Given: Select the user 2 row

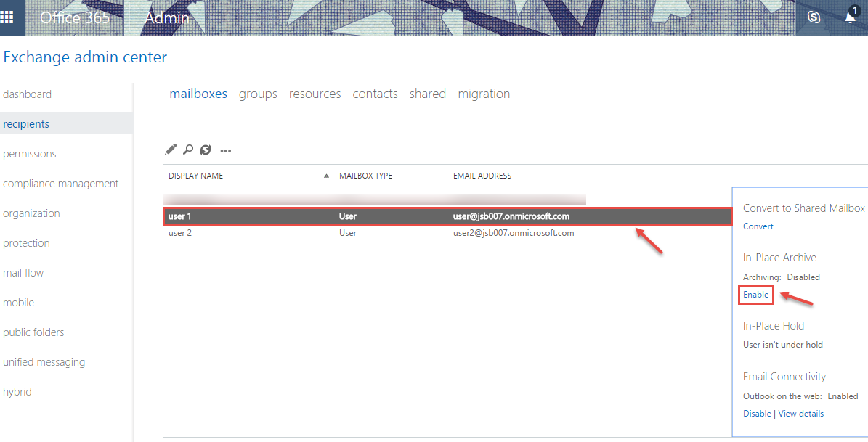Looking at the screenshot, I should (447, 233).
